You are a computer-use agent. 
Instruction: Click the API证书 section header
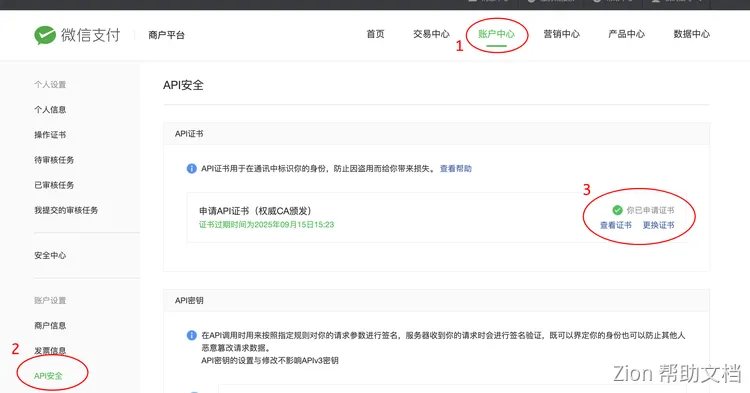pyautogui.click(x=189, y=134)
